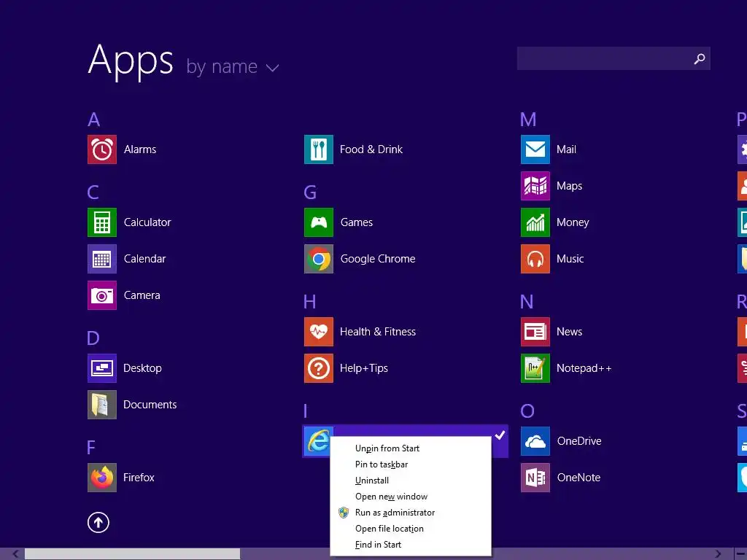Click the letter D group header
747x560 pixels.
(x=93, y=338)
